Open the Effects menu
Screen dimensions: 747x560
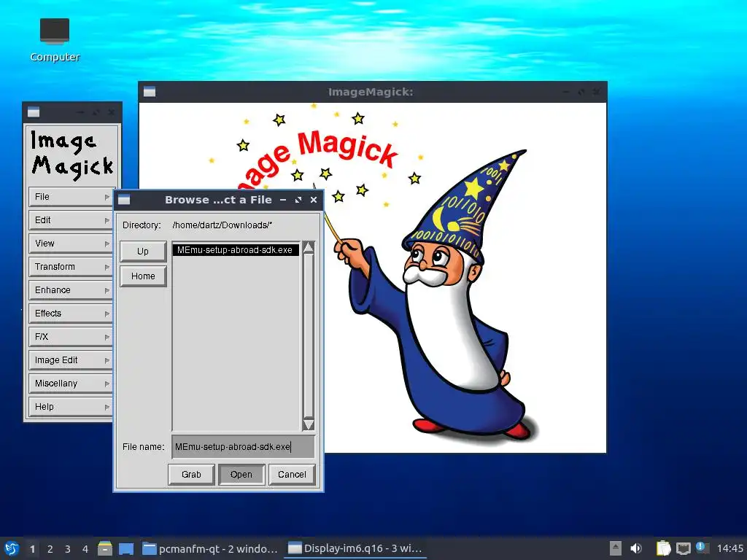71,314
